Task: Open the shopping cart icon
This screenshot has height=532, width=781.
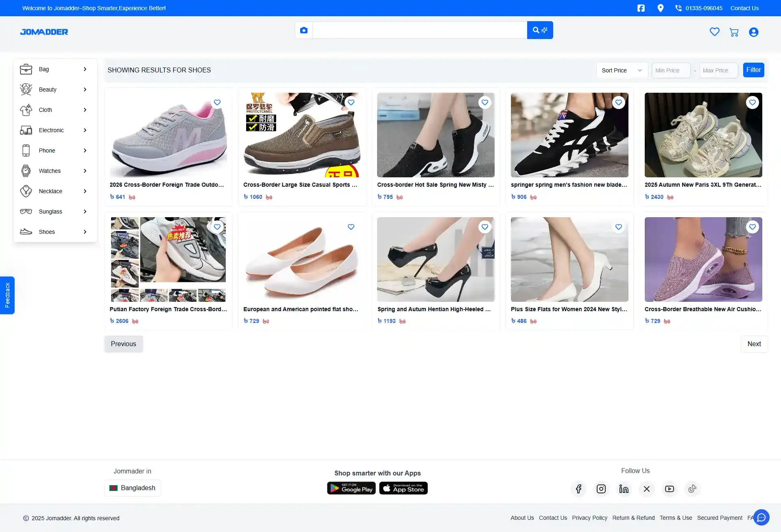Action: pos(734,32)
